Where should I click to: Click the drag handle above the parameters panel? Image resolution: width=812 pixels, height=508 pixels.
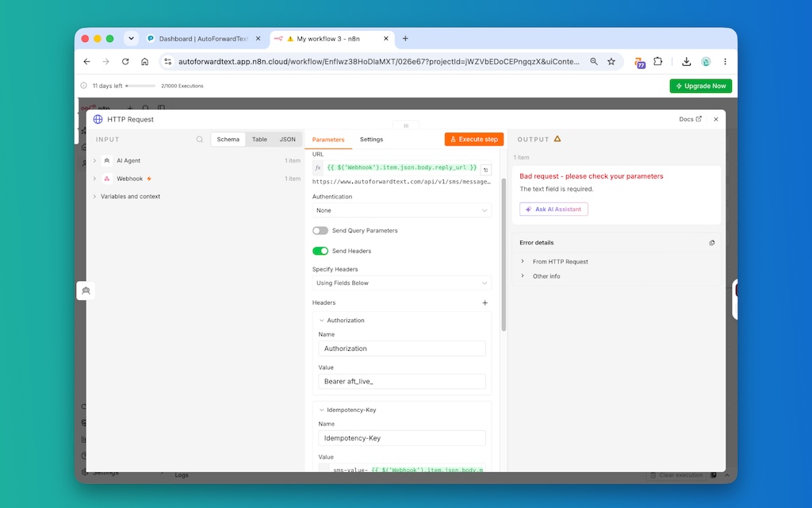[x=406, y=125]
